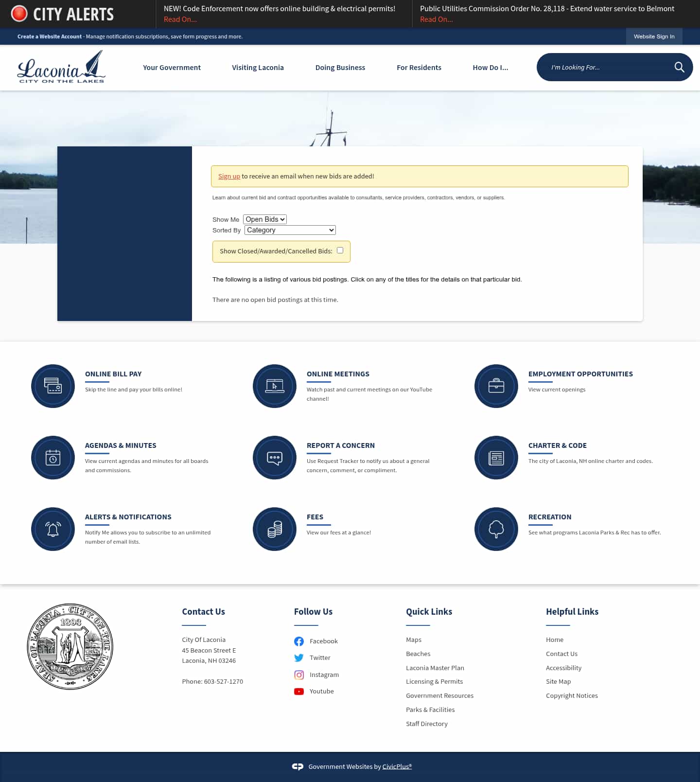Click Read On under Public Utilities alert
Image resolution: width=700 pixels, height=782 pixels.
point(437,19)
